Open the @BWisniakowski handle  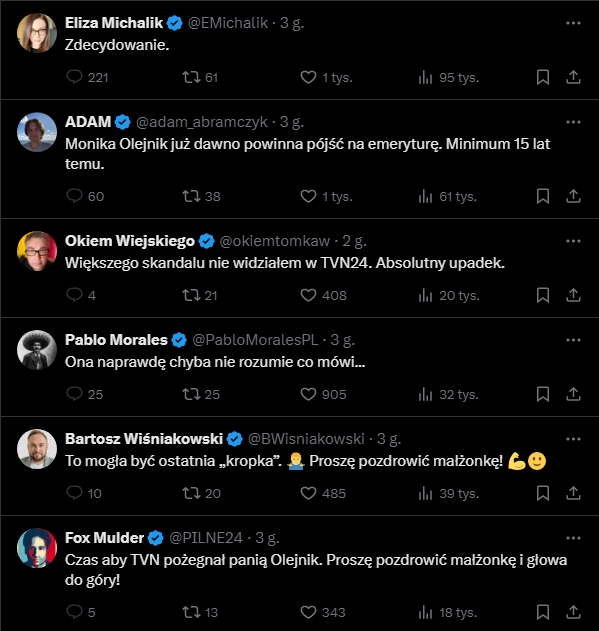pyautogui.click(x=306, y=439)
